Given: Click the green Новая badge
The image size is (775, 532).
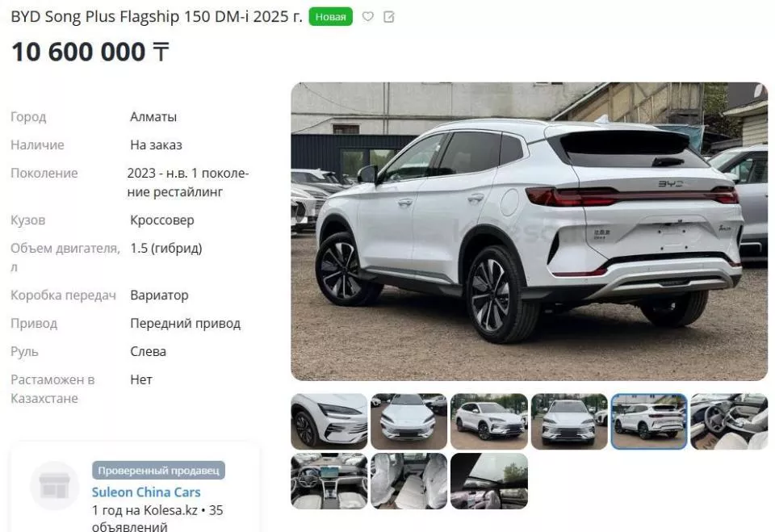Looking at the screenshot, I should (331, 17).
